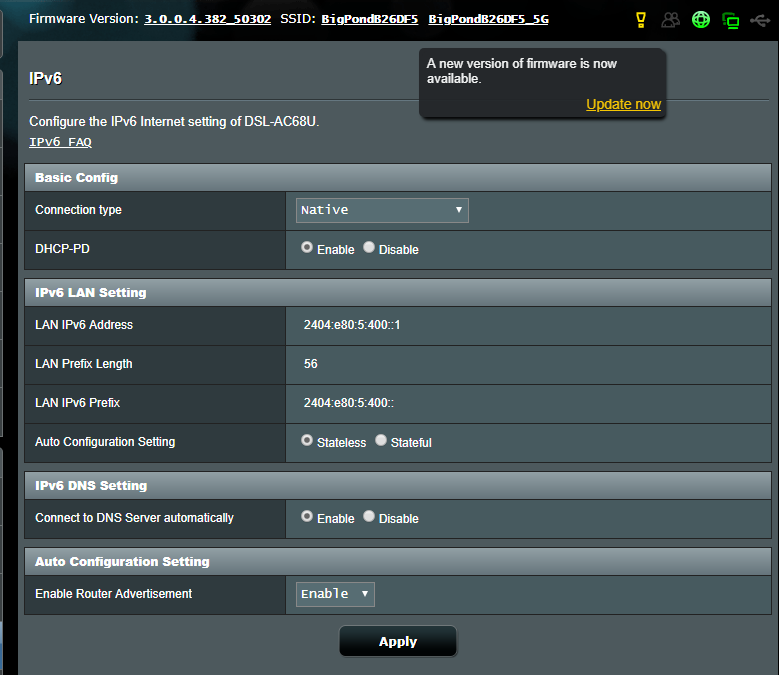This screenshot has width=779, height=675.
Task: Open the guest network users icon
Action: click(x=670, y=19)
